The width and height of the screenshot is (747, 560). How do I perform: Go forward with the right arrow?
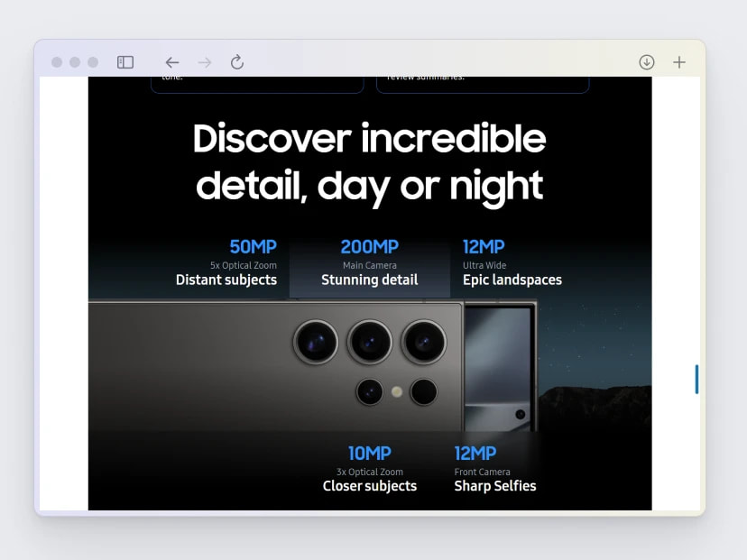point(205,62)
